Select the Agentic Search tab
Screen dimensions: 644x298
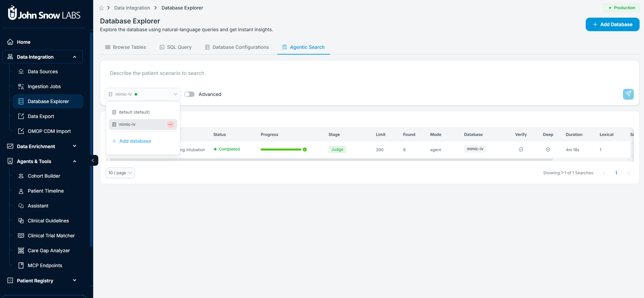(x=304, y=47)
